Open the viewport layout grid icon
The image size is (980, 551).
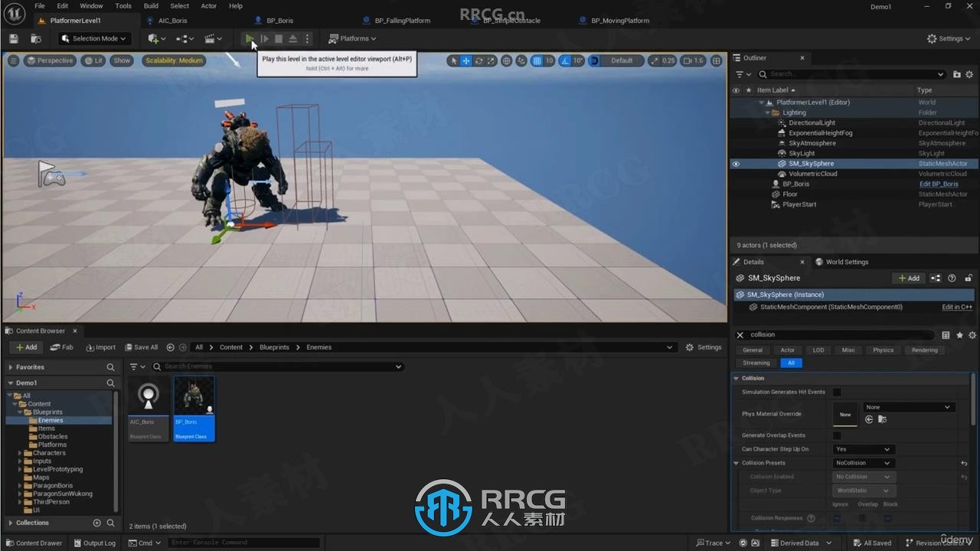coord(717,60)
